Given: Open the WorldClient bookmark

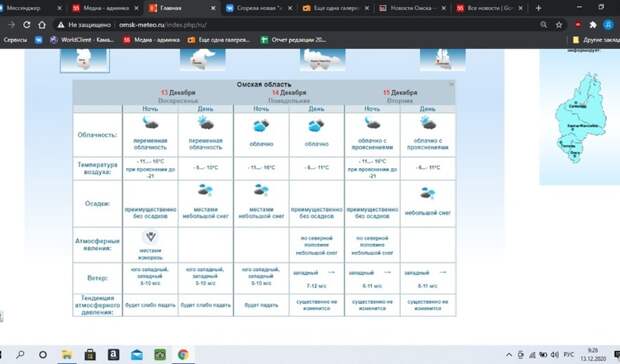Looking at the screenshot, I should (82, 40).
